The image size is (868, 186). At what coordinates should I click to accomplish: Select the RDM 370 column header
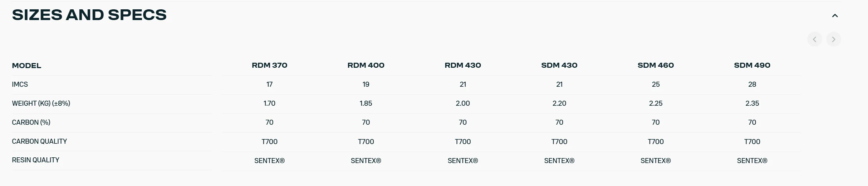tap(269, 65)
